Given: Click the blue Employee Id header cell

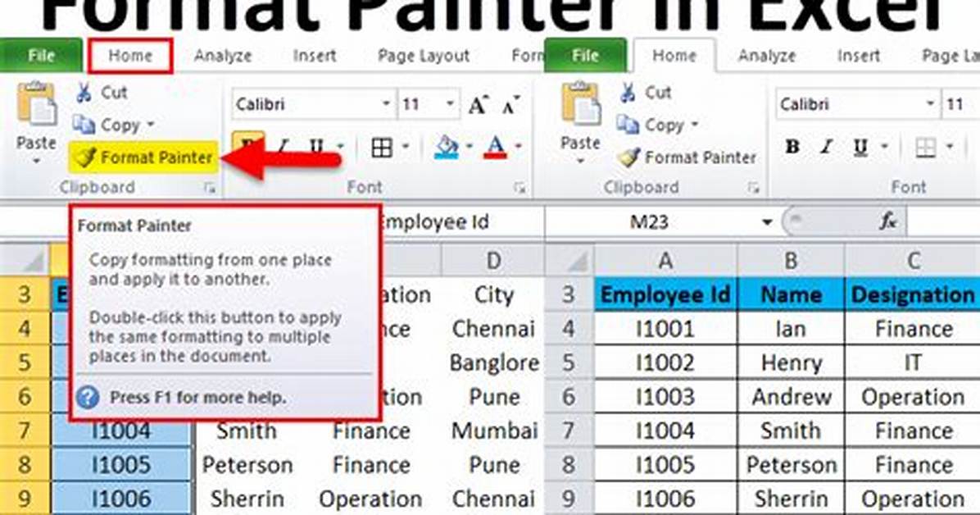Looking at the screenshot, I should click(665, 294).
